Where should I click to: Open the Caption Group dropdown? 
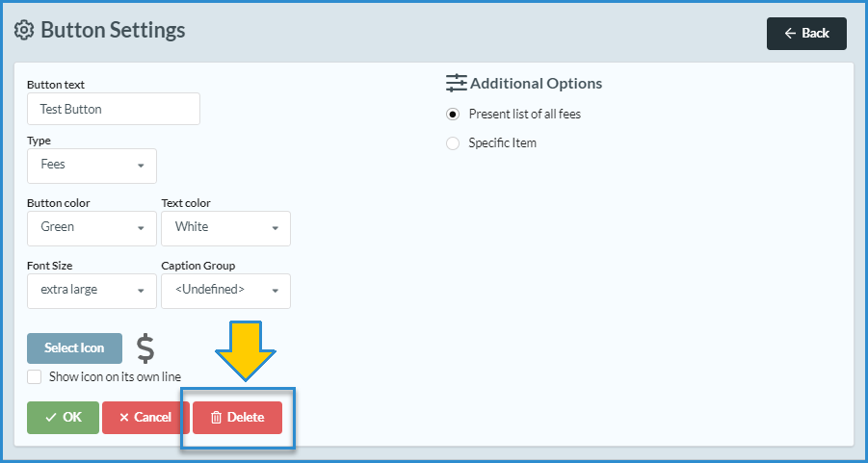pyautogui.click(x=225, y=291)
